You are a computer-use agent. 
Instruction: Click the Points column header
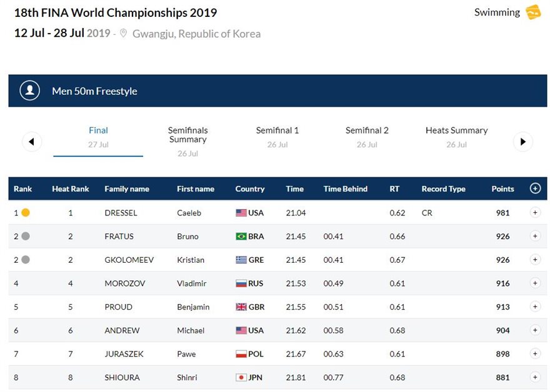502,189
